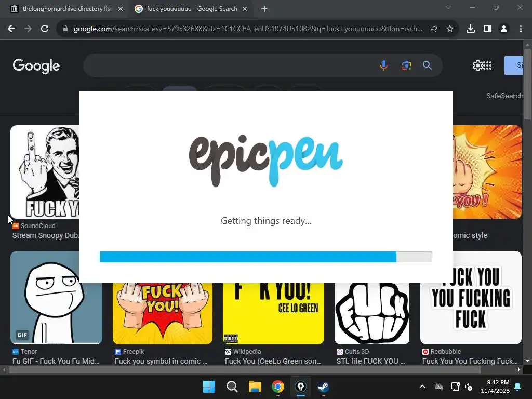Toggle Chrome side panel
Viewport: 532px width, 399px height.
[x=487, y=29]
